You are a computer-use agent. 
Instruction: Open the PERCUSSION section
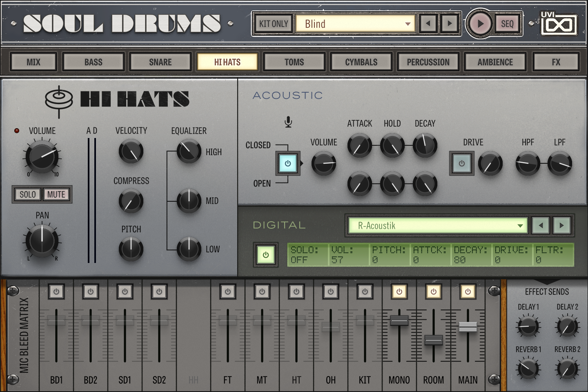pos(428,62)
